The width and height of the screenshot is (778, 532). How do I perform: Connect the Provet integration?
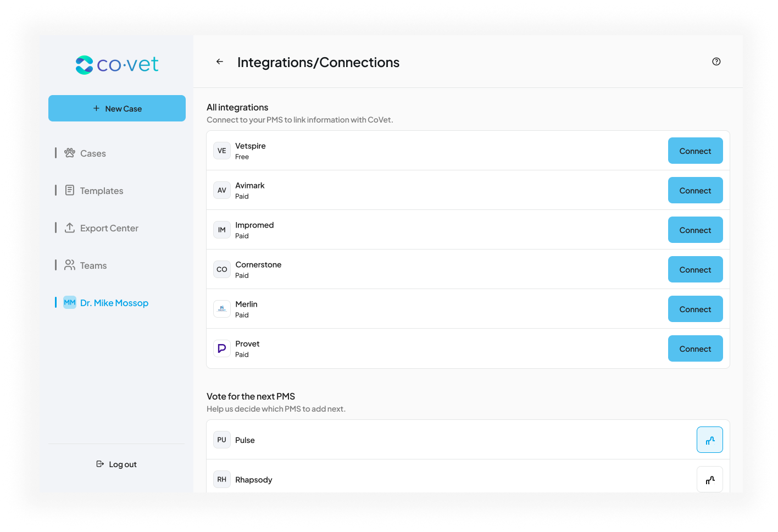point(696,348)
